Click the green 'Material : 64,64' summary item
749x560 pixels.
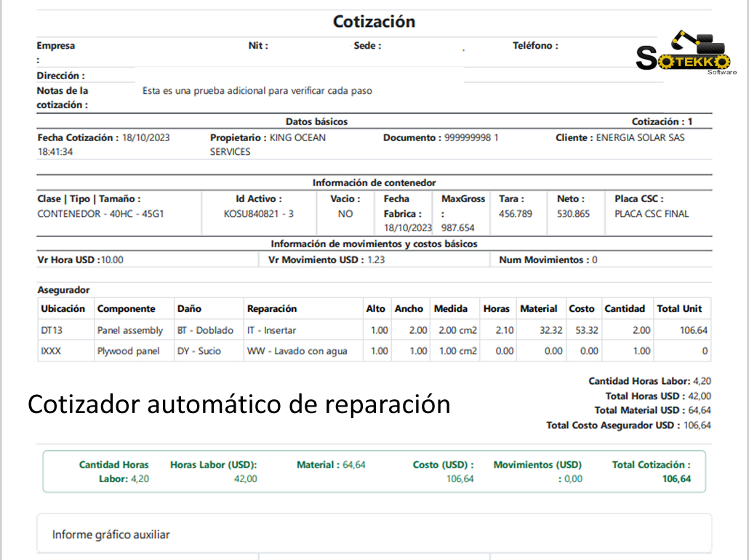[x=331, y=465]
